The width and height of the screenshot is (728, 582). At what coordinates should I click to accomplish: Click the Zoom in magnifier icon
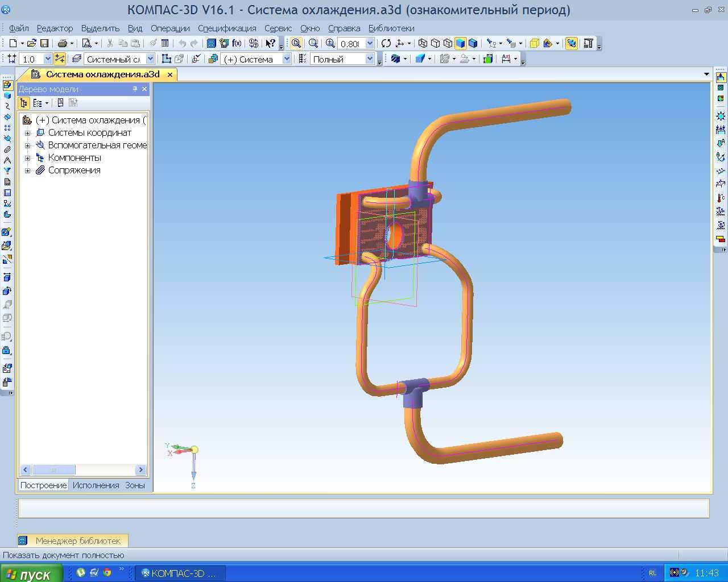click(330, 43)
